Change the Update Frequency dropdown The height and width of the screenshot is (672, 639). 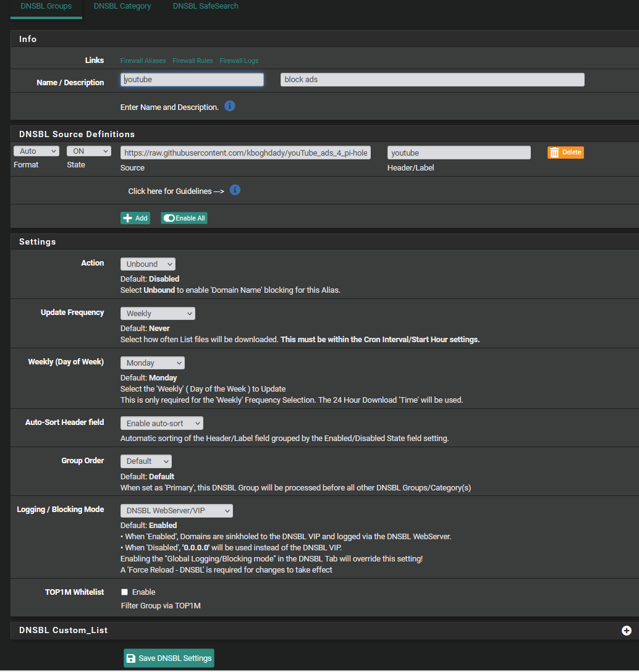coord(158,314)
